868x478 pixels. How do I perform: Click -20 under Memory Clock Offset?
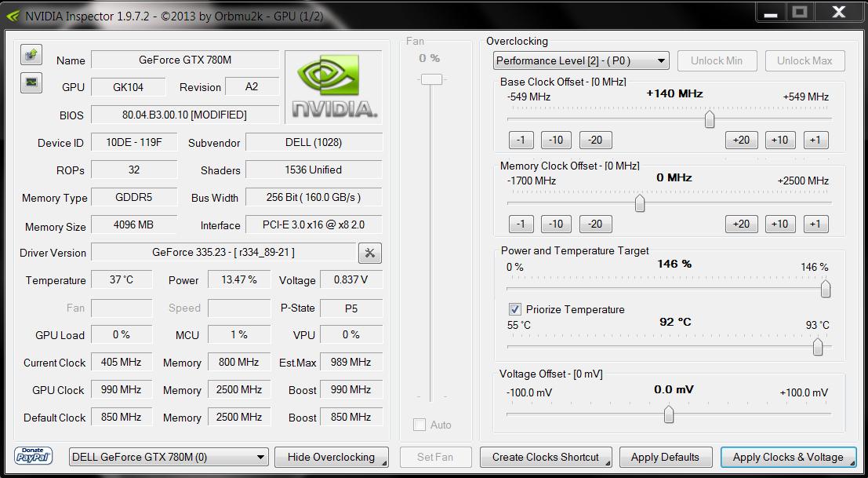[596, 224]
